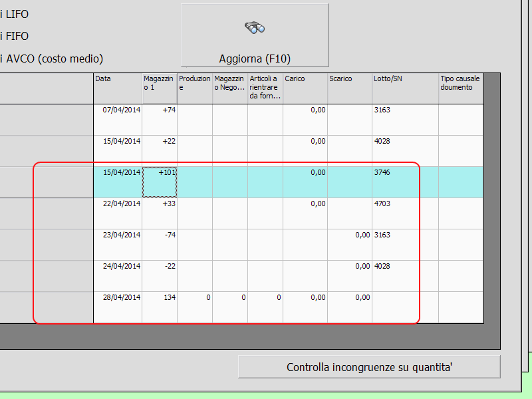Click Articoli a rientrare da forn... header
This screenshot has height=399, width=532.
265,88
